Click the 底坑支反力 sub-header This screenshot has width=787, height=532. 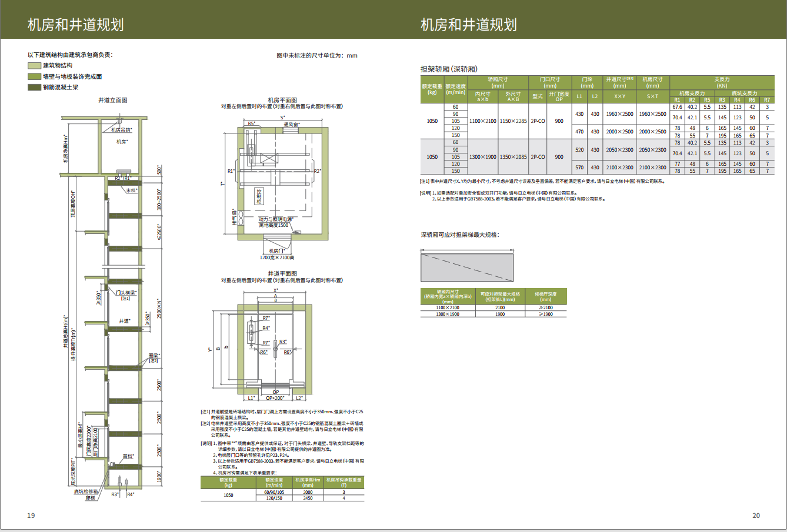coord(745,93)
